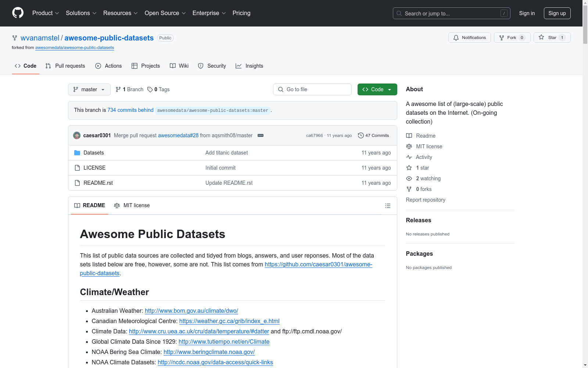Image resolution: width=588 pixels, height=368 pixels.
Task: Expand the Enterprise menu
Action: [209, 13]
